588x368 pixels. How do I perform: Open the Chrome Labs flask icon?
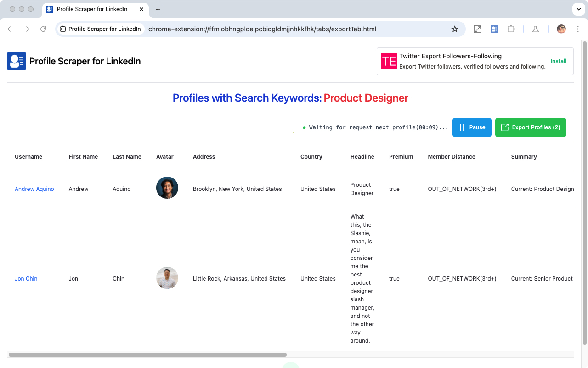tap(536, 29)
